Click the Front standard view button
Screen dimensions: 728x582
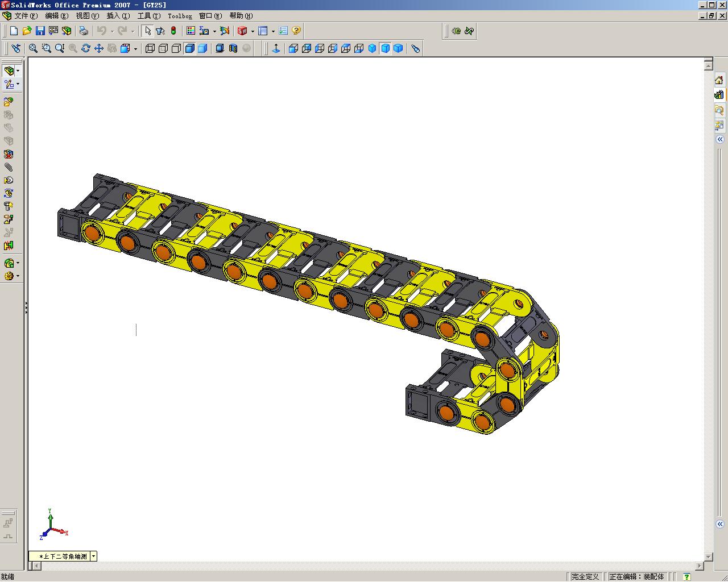pyautogui.click(x=293, y=48)
